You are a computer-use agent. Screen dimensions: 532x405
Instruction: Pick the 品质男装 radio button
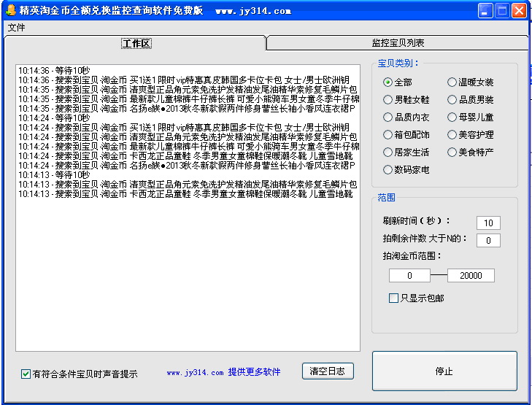(x=452, y=99)
